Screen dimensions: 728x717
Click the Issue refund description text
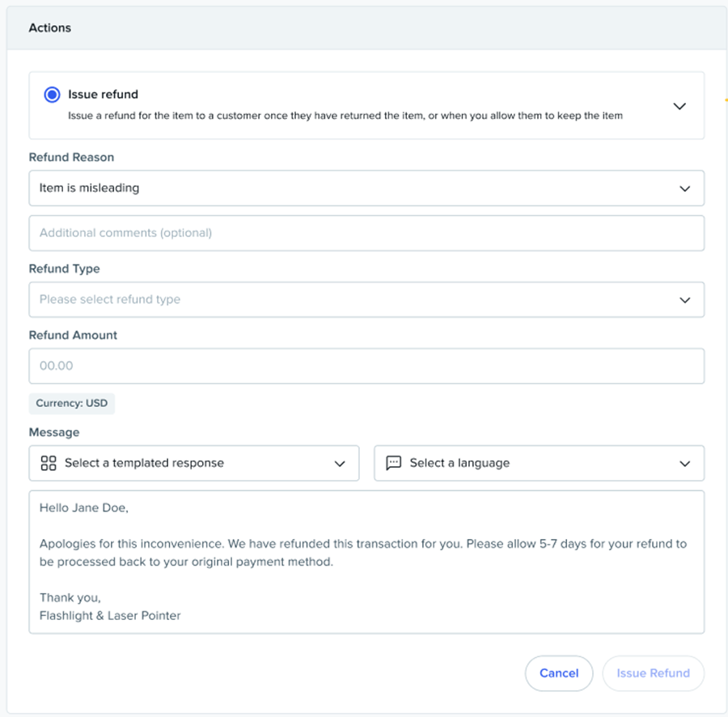[x=345, y=116]
